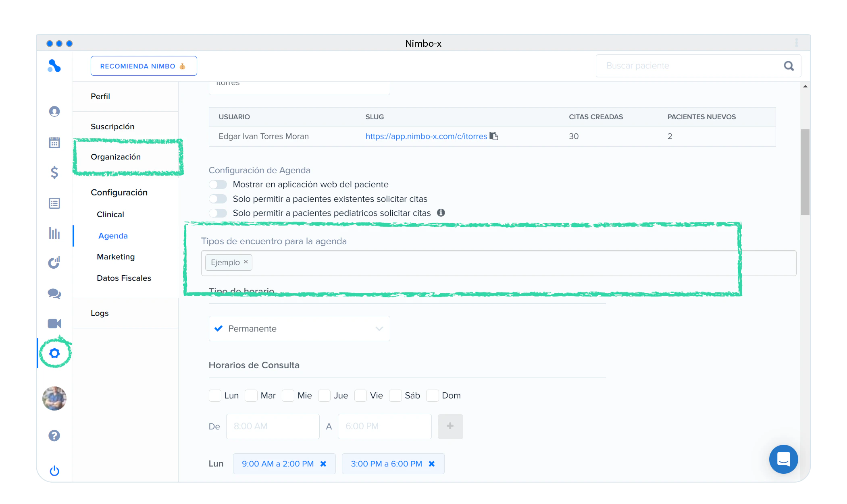Expand the Permanente schedule dropdown

tap(299, 329)
